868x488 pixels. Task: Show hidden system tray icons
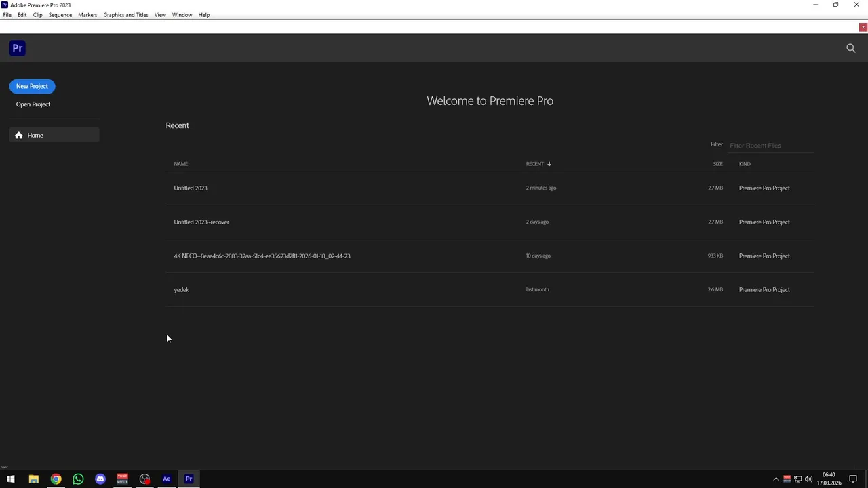click(x=776, y=479)
